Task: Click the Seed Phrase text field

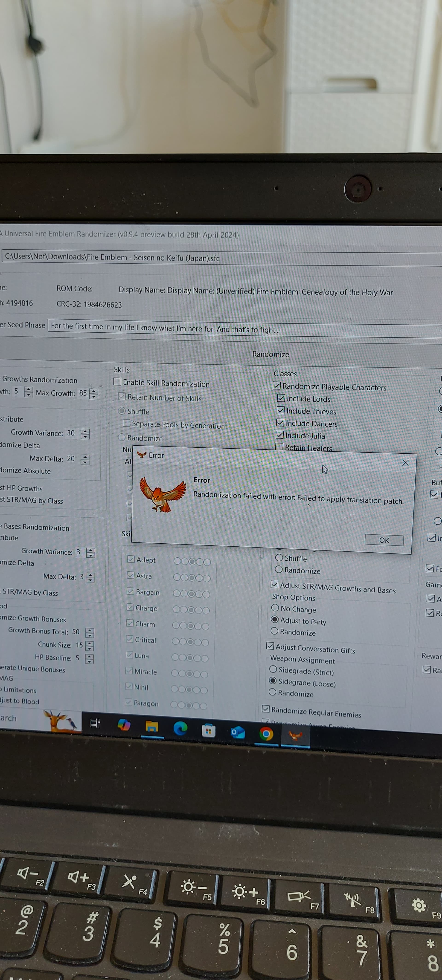Action: (x=245, y=329)
